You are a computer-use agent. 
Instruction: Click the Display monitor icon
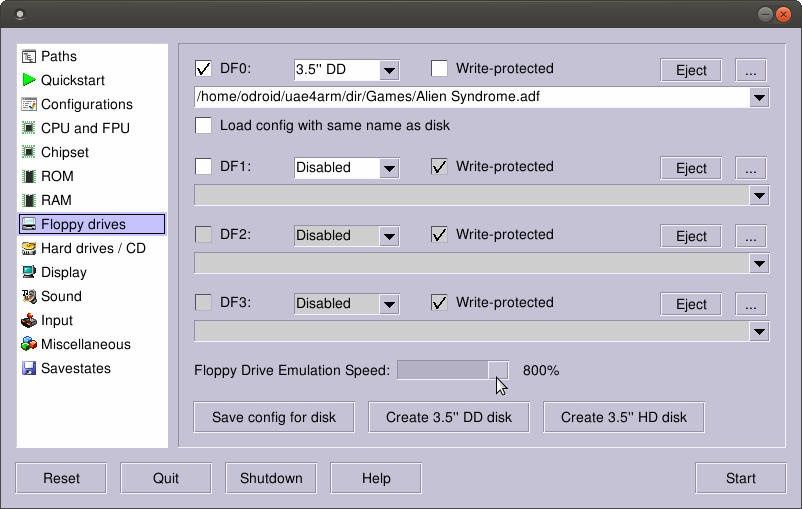(x=29, y=272)
